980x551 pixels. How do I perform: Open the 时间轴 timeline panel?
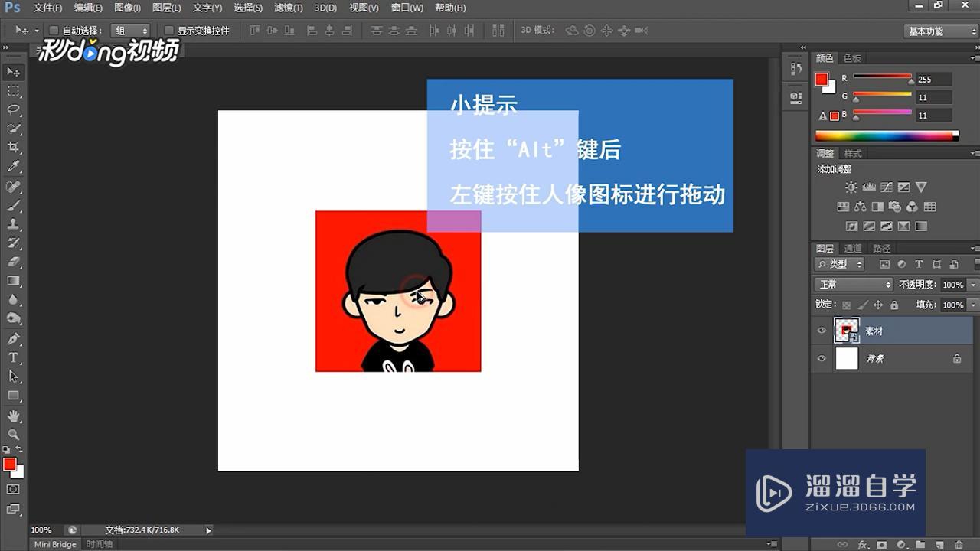click(x=100, y=544)
